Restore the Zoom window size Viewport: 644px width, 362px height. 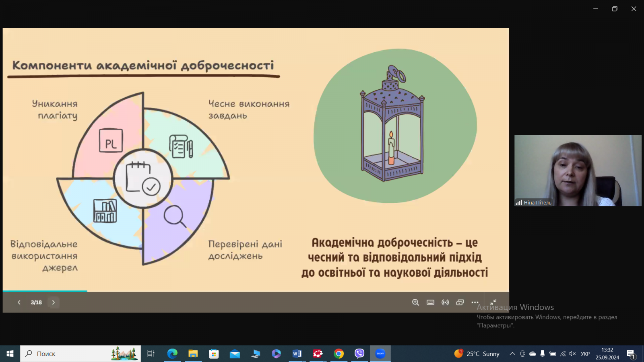tap(615, 9)
